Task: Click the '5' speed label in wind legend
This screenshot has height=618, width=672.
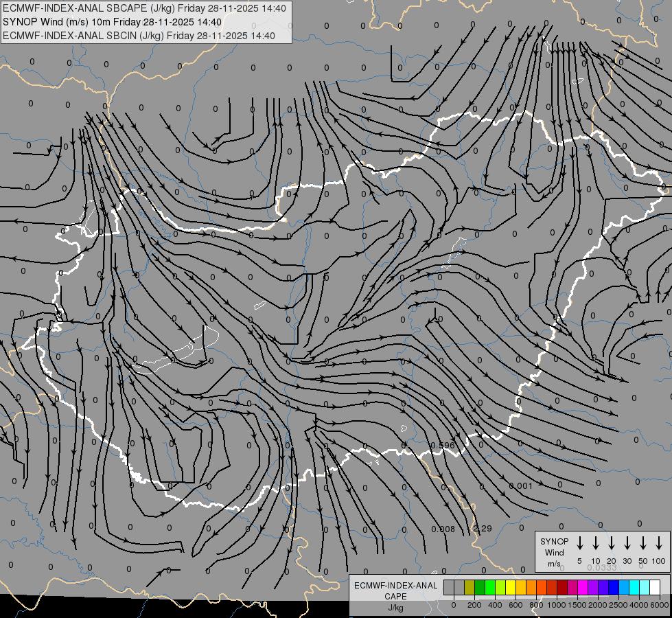Action: point(579,561)
